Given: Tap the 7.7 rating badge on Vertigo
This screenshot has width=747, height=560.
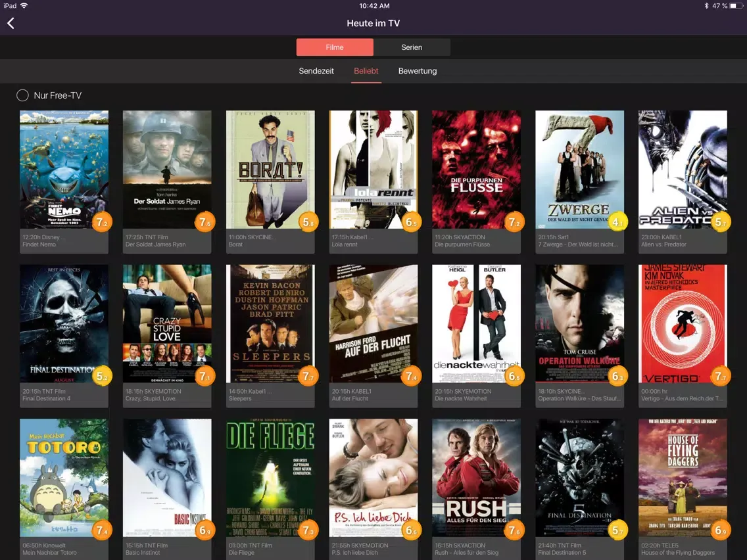Looking at the screenshot, I should coord(720,376).
